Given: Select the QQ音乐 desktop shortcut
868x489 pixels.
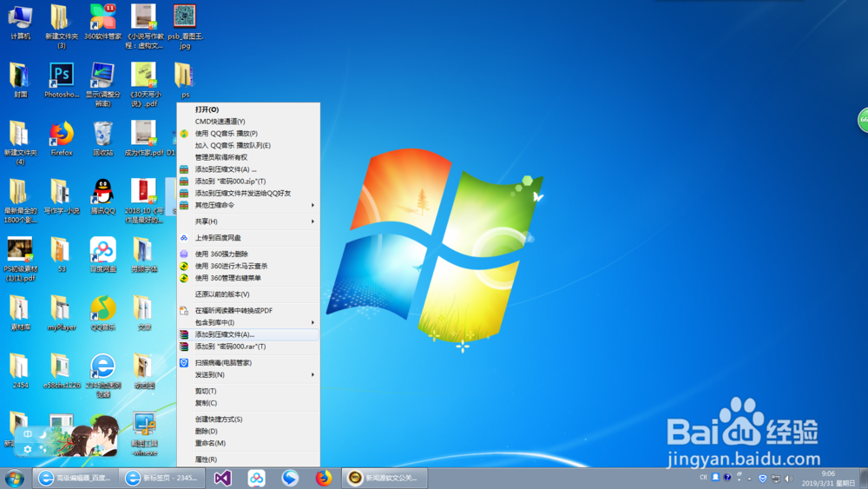Looking at the screenshot, I should click(103, 313).
